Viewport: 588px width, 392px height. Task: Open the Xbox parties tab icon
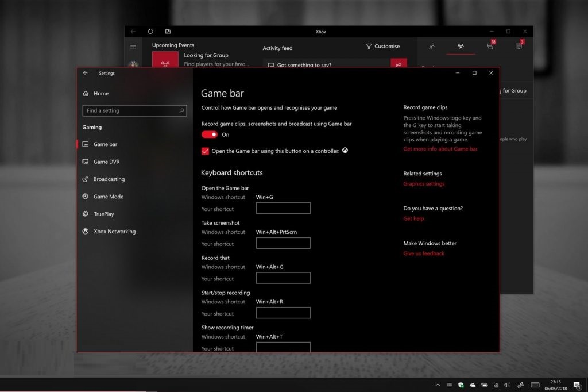click(x=461, y=47)
